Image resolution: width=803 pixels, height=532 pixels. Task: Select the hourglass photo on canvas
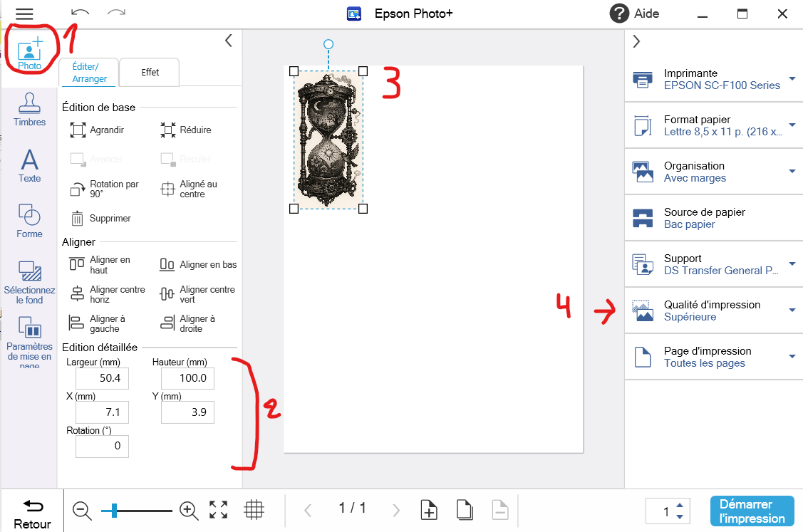[x=328, y=140]
